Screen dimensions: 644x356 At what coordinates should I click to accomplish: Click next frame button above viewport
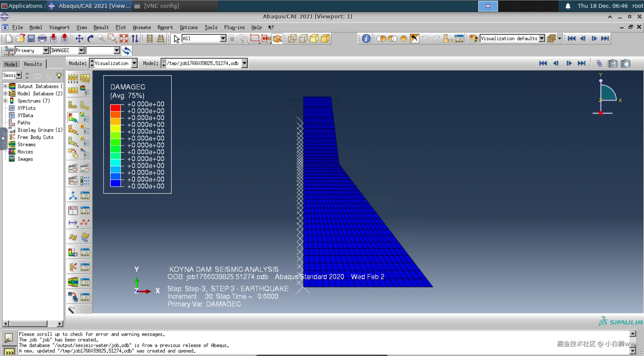click(x=569, y=63)
